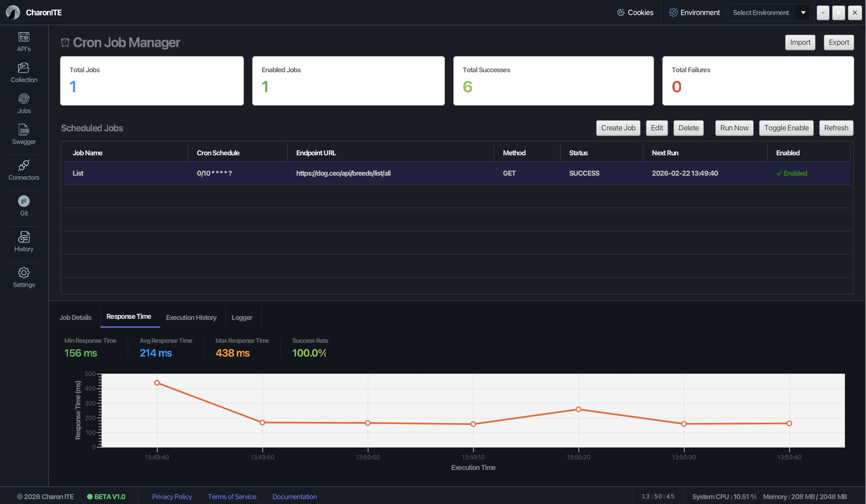
Task: Expand the Select Environment dropdown arrow
Action: point(803,13)
